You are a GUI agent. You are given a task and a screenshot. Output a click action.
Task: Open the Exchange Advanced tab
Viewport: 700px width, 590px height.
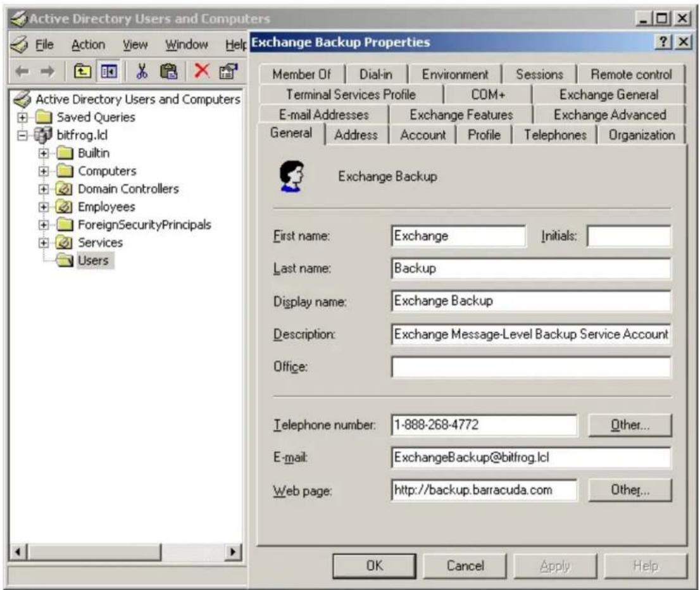[x=609, y=115]
